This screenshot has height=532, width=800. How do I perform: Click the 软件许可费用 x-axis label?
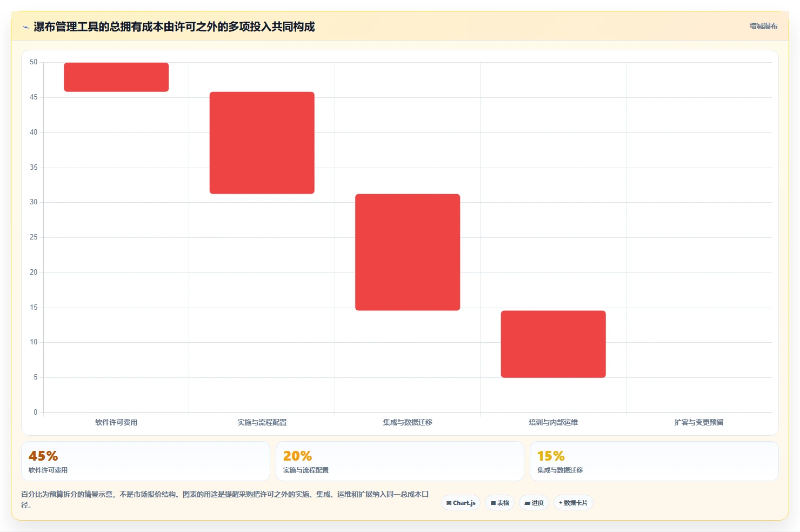[116, 422]
